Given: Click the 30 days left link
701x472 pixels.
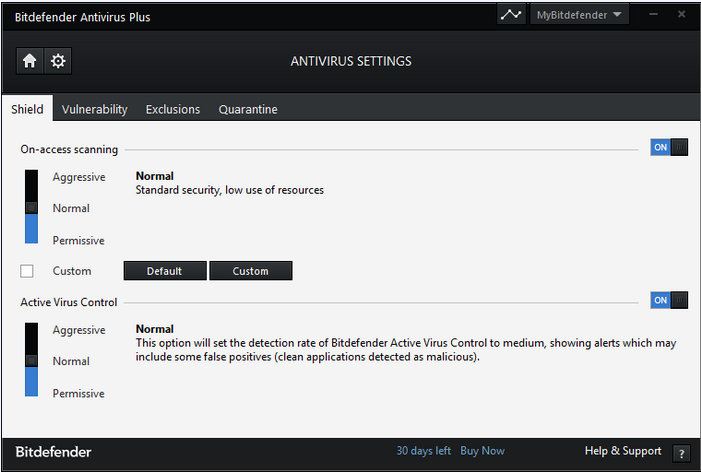Looking at the screenshot, I should pyautogui.click(x=423, y=451).
